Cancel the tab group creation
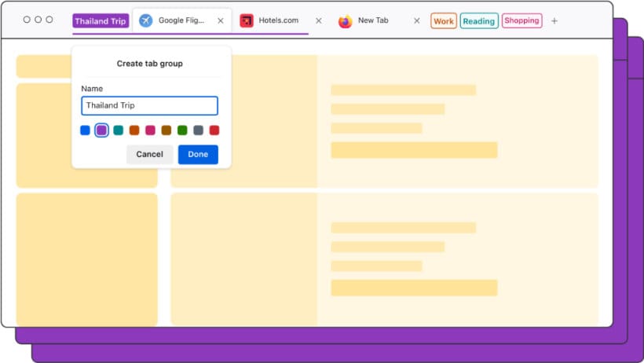Screen dimensions: 644x363 tap(149, 155)
